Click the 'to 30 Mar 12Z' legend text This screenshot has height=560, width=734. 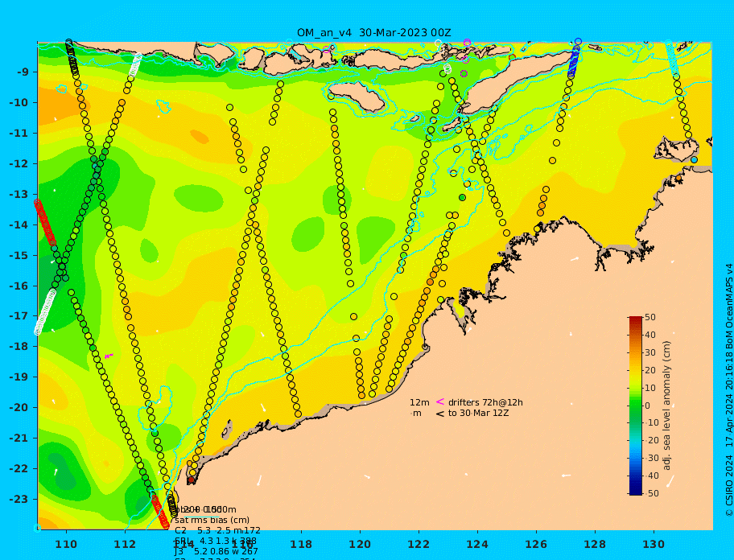(x=478, y=413)
